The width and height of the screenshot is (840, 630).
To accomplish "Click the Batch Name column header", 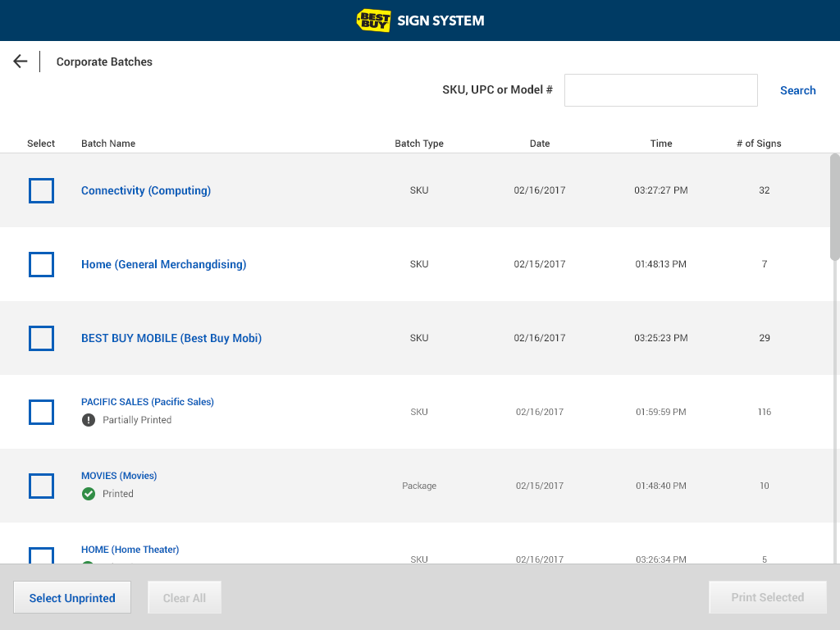I will tap(108, 144).
